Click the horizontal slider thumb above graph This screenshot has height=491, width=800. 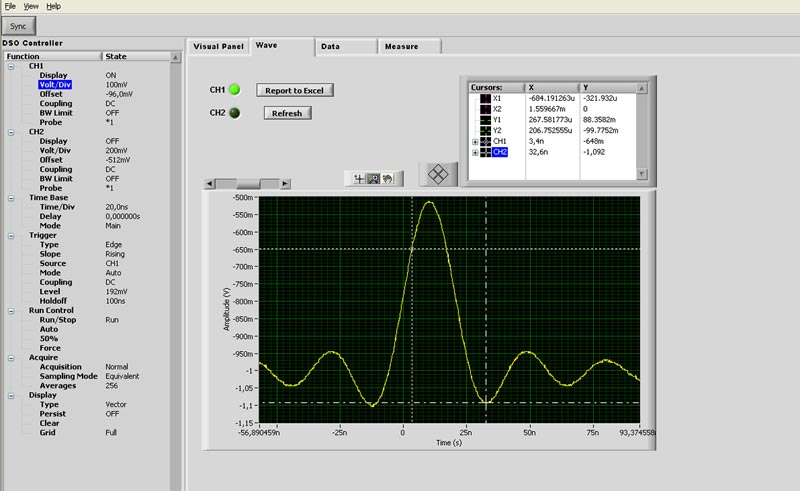[248, 184]
